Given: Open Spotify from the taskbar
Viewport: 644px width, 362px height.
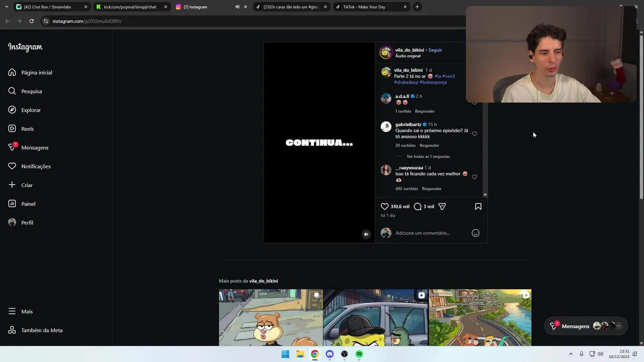Looking at the screenshot, I should (x=359, y=354).
